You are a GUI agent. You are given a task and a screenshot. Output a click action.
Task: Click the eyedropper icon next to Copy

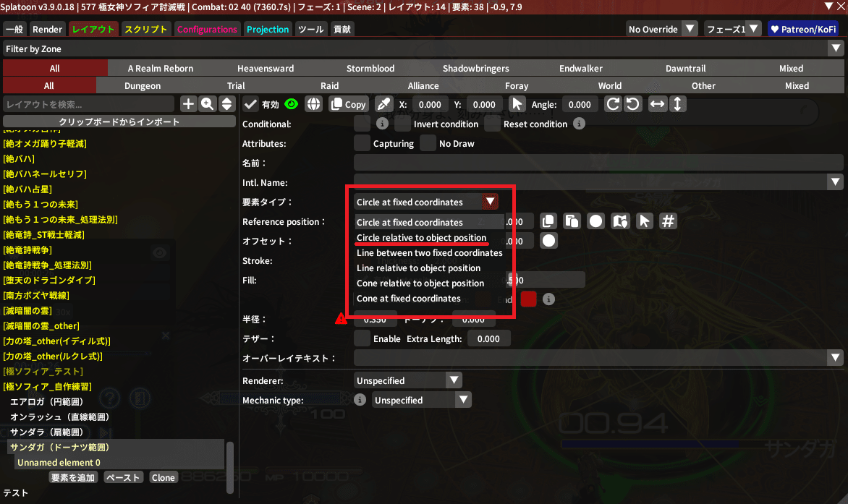click(383, 104)
